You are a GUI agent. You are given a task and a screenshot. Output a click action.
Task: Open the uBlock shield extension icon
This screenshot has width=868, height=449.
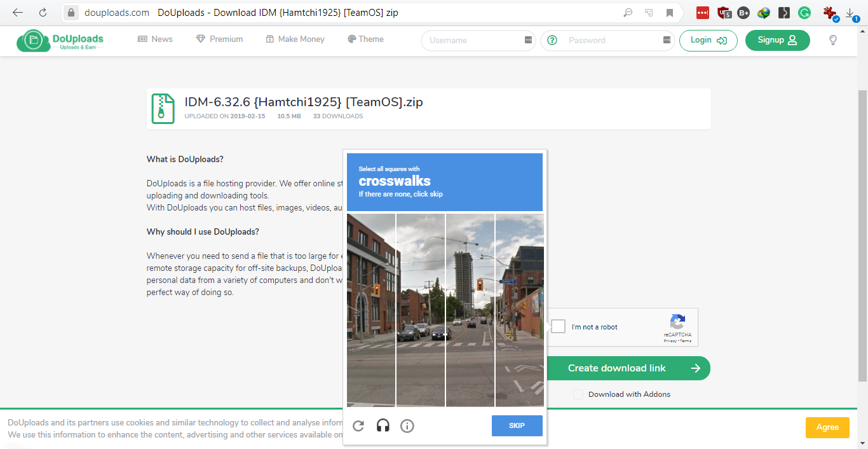pos(724,13)
